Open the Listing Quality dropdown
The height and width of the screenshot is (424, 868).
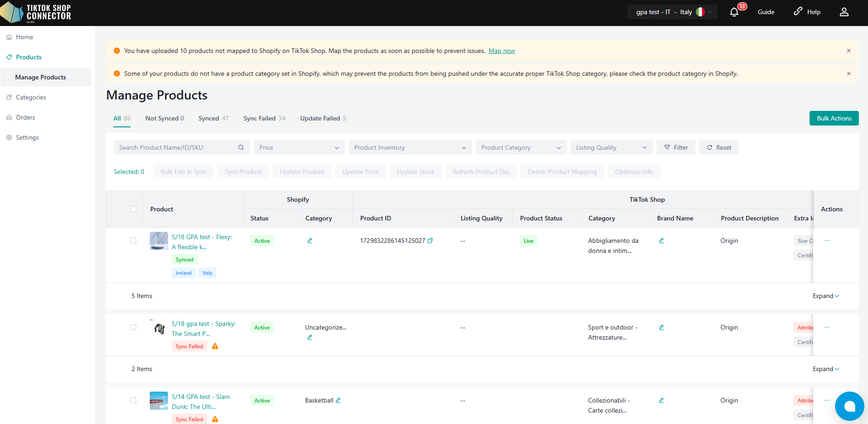pyautogui.click(x=611, y=147)
